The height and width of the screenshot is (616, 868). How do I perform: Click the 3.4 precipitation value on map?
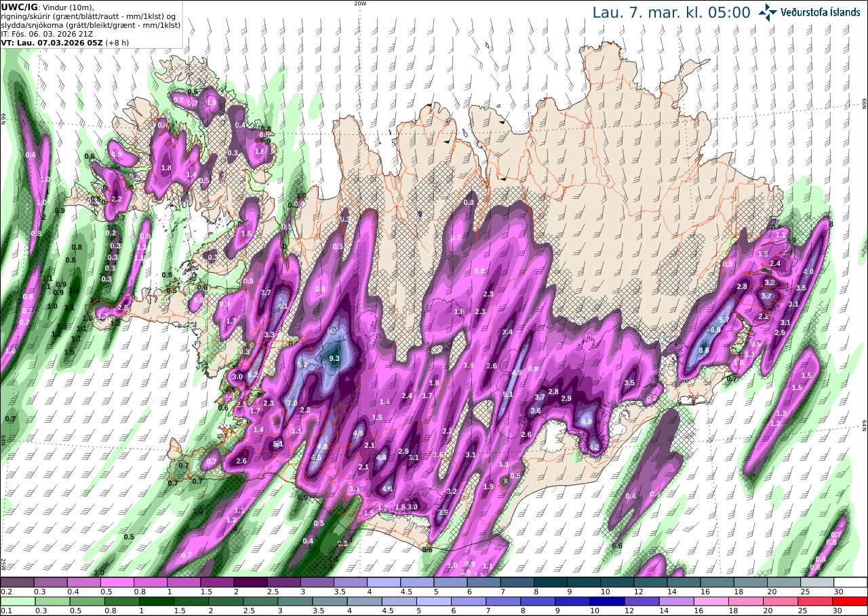coord(507,332)
